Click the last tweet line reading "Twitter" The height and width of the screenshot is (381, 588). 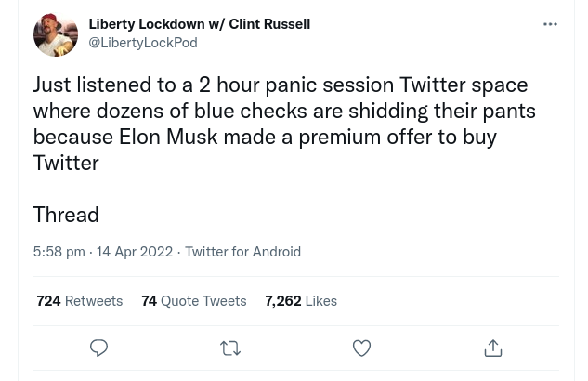[x=66, y=163]
